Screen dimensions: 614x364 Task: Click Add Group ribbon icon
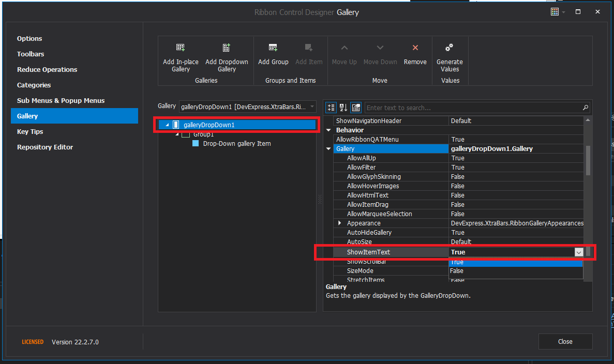click(273, 48)
